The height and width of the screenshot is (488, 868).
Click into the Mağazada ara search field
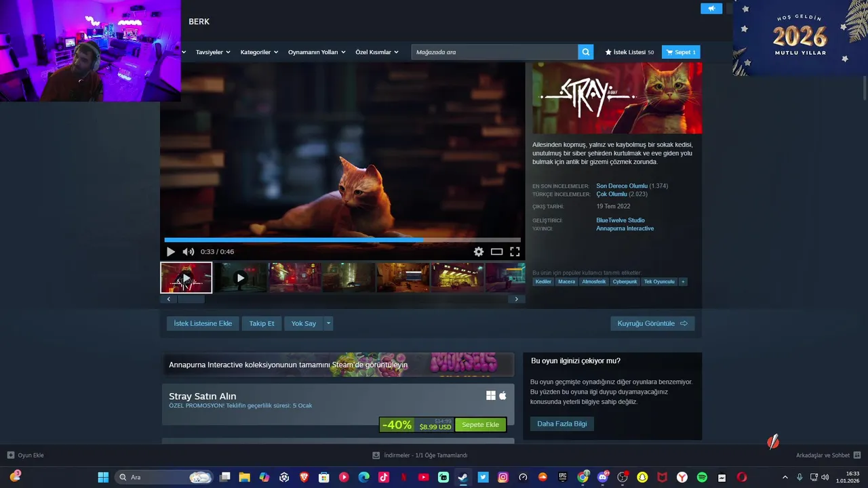(x=495, y=52)
